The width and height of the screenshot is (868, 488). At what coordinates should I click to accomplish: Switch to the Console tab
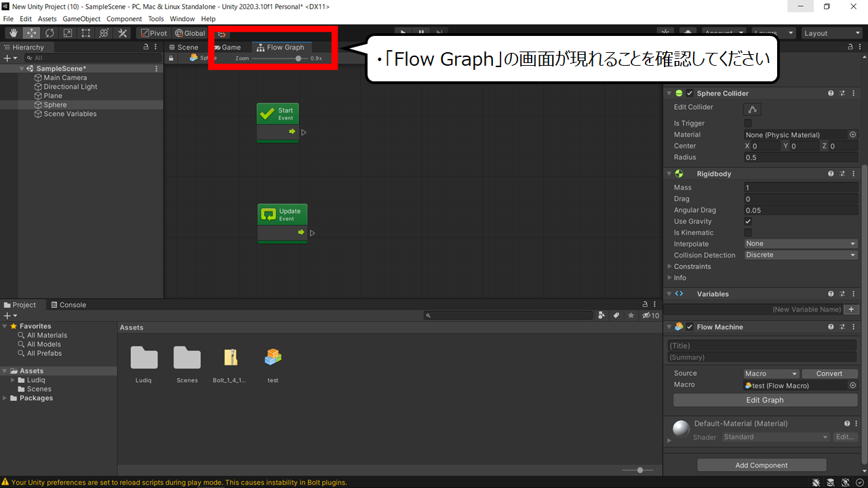68,305
